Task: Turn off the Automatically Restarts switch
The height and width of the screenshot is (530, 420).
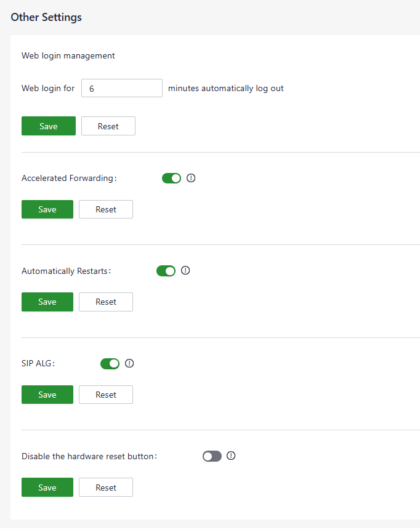Action: [x=166, y=271]
